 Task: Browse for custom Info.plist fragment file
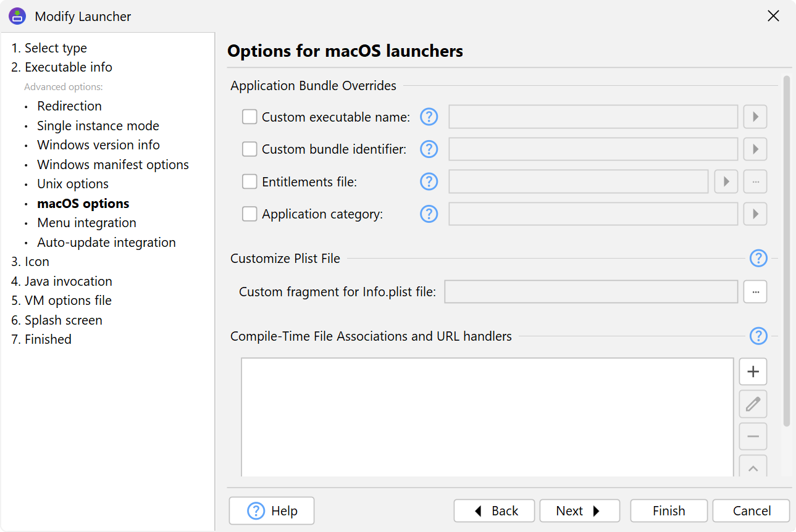(x=755, y=292)
